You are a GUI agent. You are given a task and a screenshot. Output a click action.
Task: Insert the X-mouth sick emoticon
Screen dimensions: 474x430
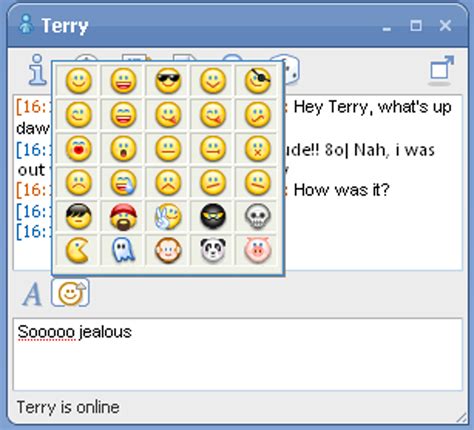[x=257, y=149]
